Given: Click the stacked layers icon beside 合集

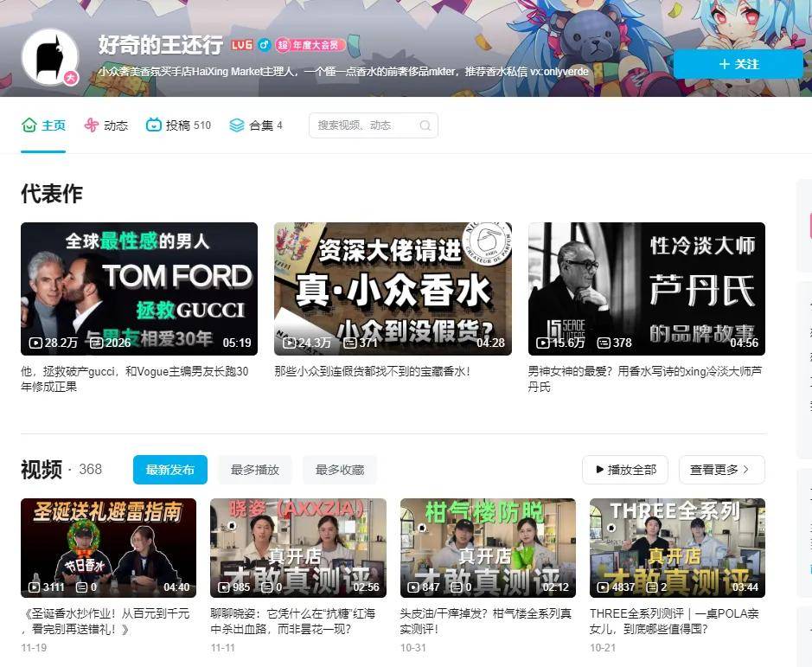Looking at the screenshot, I should click(235, 125).
